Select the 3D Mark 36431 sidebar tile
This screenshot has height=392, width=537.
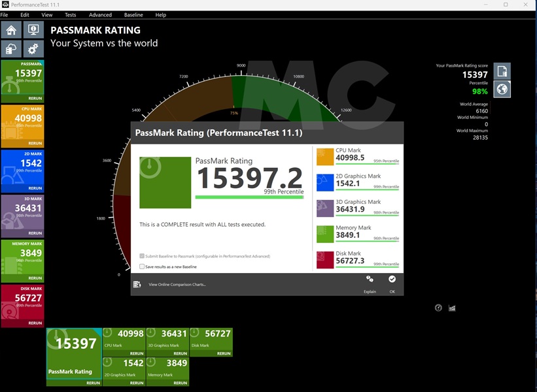[x=23, y=213]
